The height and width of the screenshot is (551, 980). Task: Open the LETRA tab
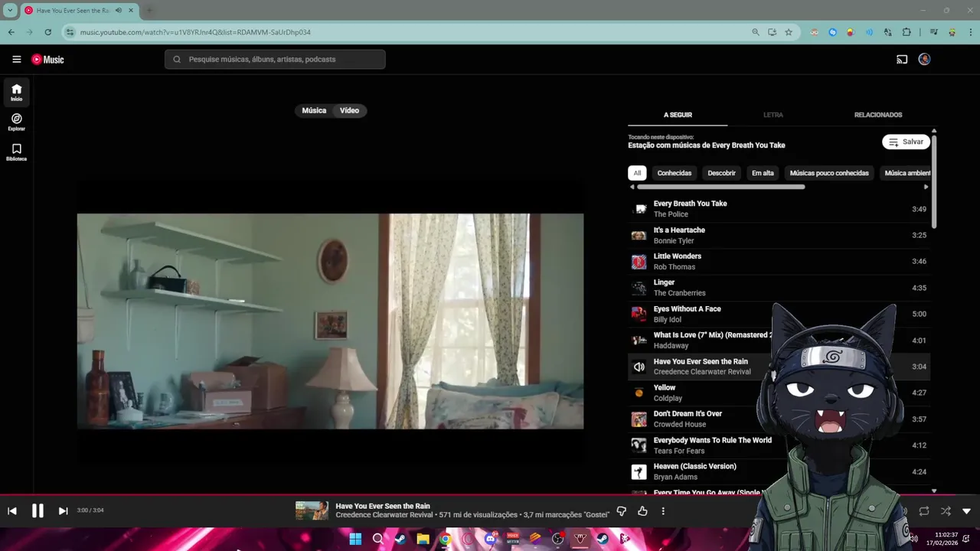773,115
